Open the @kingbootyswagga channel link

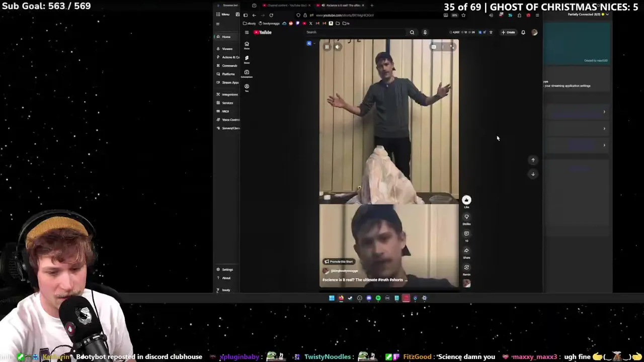(344, 270)
